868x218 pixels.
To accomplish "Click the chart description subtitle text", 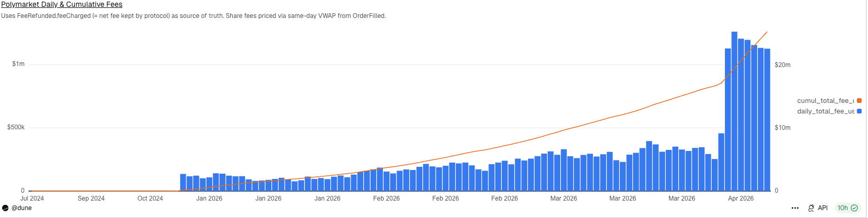I will [193, 16].
